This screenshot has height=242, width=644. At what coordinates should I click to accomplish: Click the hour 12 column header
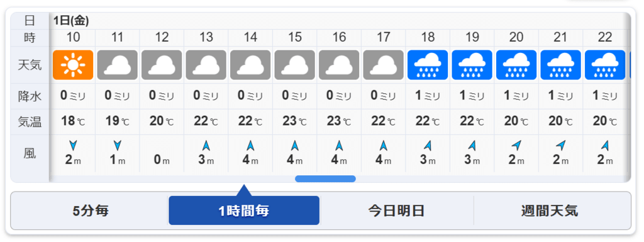(162, 37)
